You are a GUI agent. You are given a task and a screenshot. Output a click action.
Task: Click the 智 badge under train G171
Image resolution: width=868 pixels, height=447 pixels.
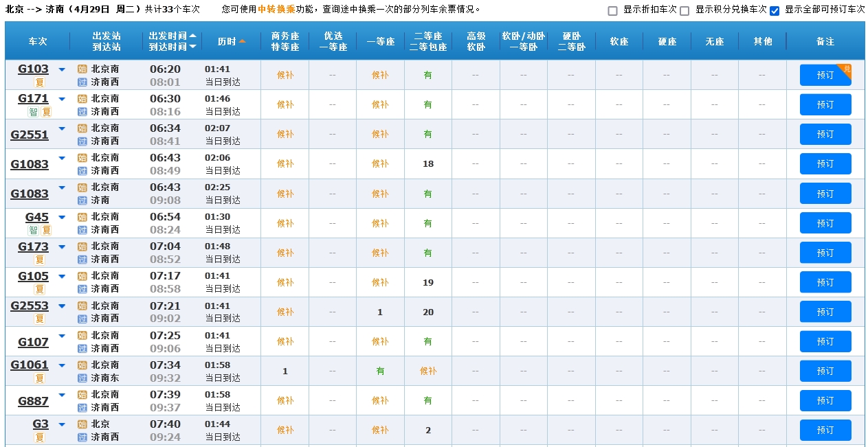(x=33, y=112)
